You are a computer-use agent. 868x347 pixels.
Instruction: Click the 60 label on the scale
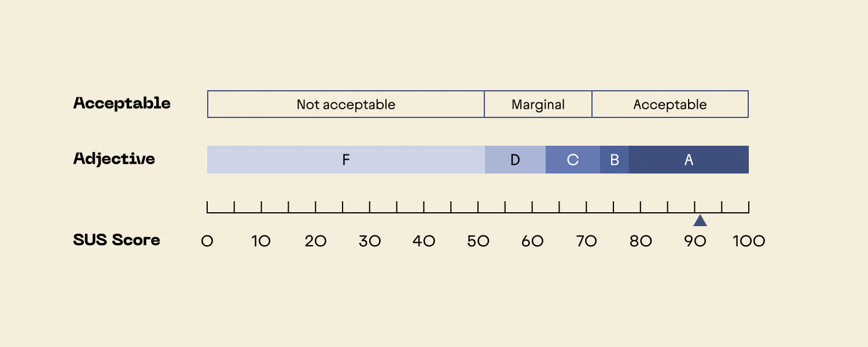(x=532, y=241)
